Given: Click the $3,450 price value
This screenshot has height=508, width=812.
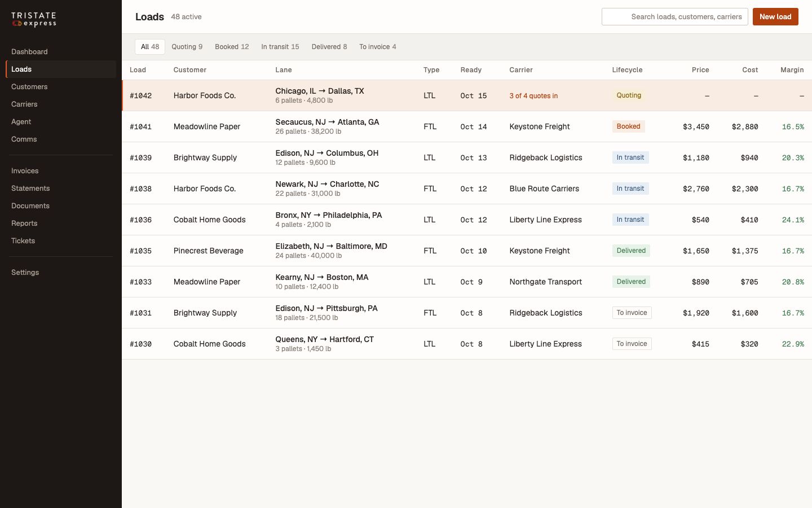Looking at the screenshot, I should click(x=696, y=127).
